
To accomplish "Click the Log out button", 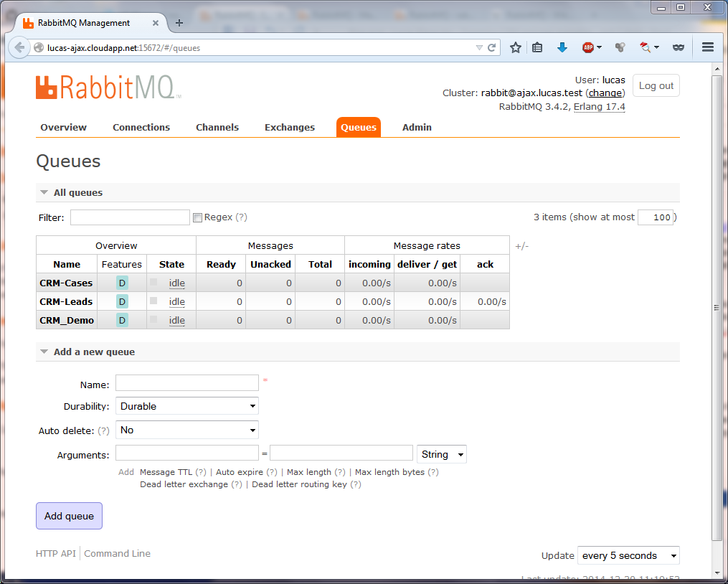I will point(656,85).
